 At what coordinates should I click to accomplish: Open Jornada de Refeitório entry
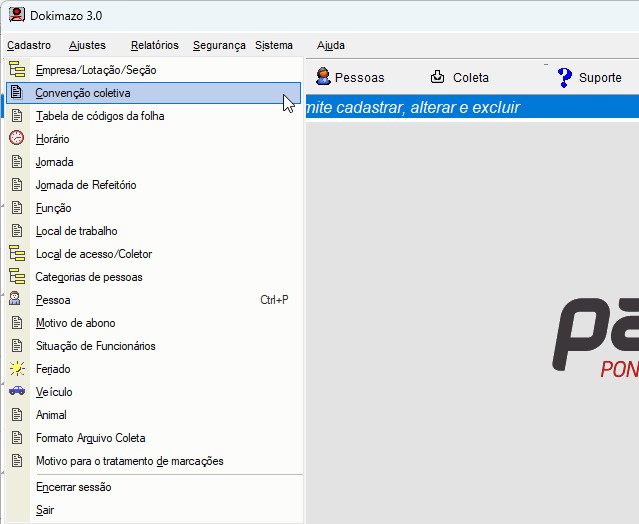[x=86, y=185]
